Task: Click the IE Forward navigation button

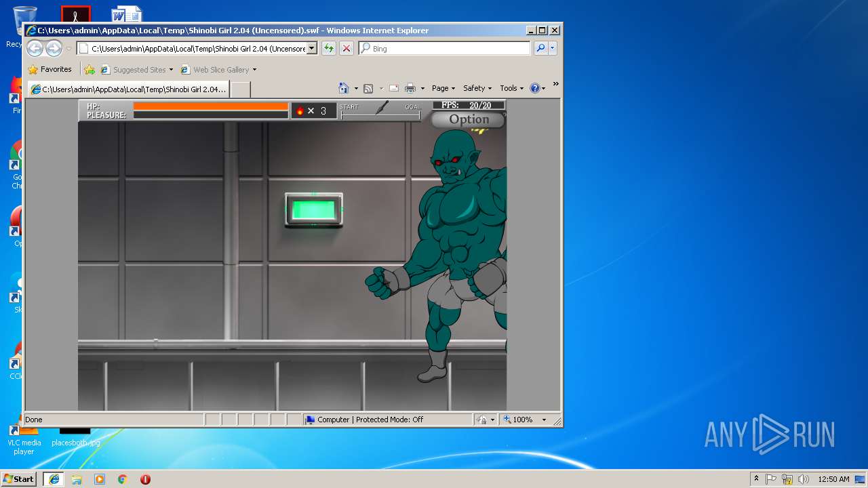Action: pyautogui.click(x=54, y=48)
